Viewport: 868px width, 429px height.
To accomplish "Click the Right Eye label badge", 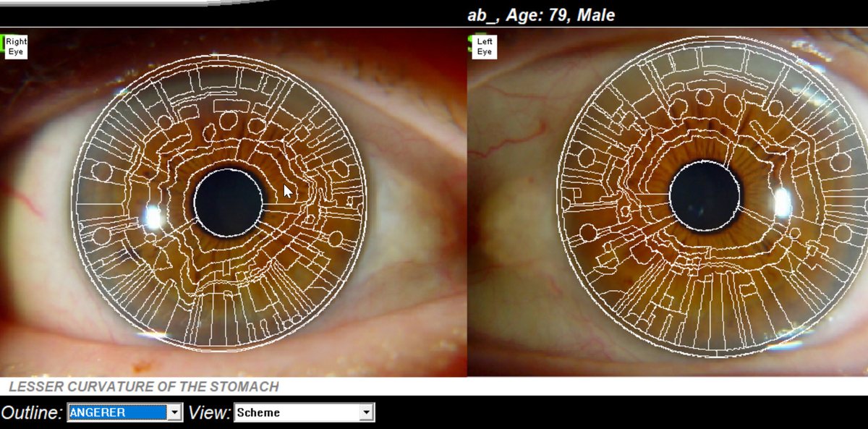I will click(16, 47).
